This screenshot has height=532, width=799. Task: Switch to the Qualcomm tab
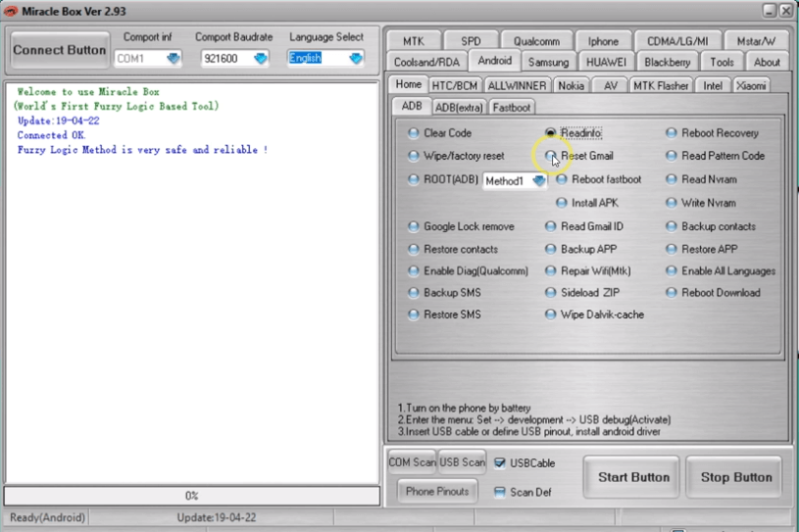(x=536, y=41)
